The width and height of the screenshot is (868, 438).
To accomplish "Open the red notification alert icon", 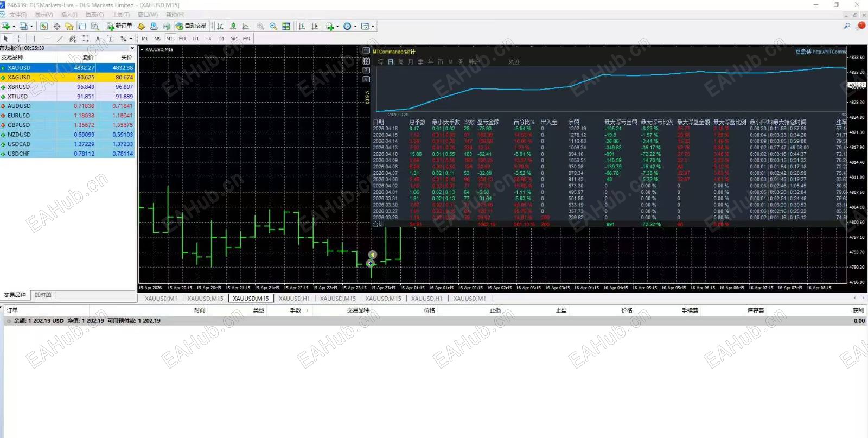I will point(861,26).
